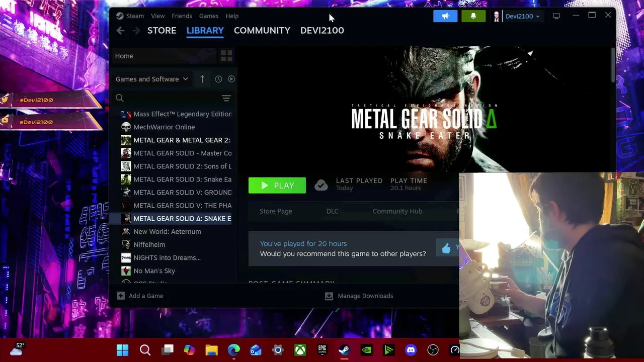The width and height of the screenshot is (644, 362).
Task: Select METAL GEAR SOLID - Master Collection entry
Action: 176,153
